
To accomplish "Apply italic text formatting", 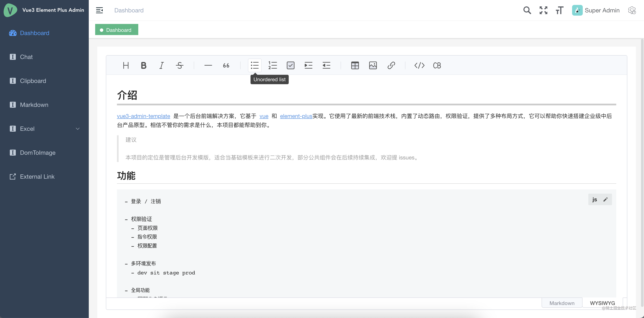I will (162, 65).
